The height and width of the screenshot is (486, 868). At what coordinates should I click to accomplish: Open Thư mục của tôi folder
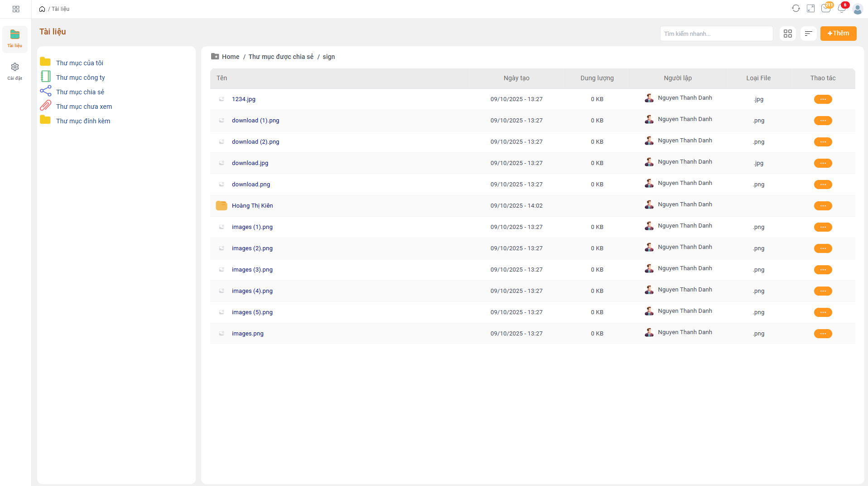click(x=79, y=63)
